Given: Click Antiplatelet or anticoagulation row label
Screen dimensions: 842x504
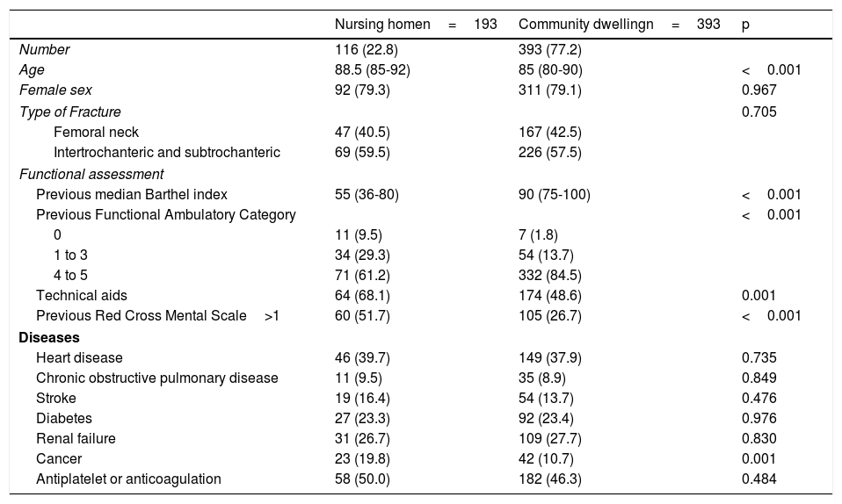Looking at the screenshot, I should 128,479.
